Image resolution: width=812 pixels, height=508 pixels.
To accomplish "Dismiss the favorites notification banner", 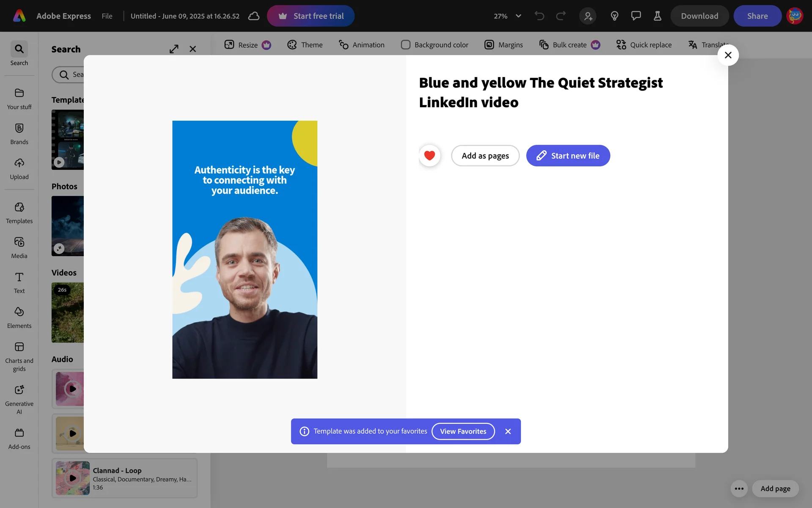I will point(508,431).
